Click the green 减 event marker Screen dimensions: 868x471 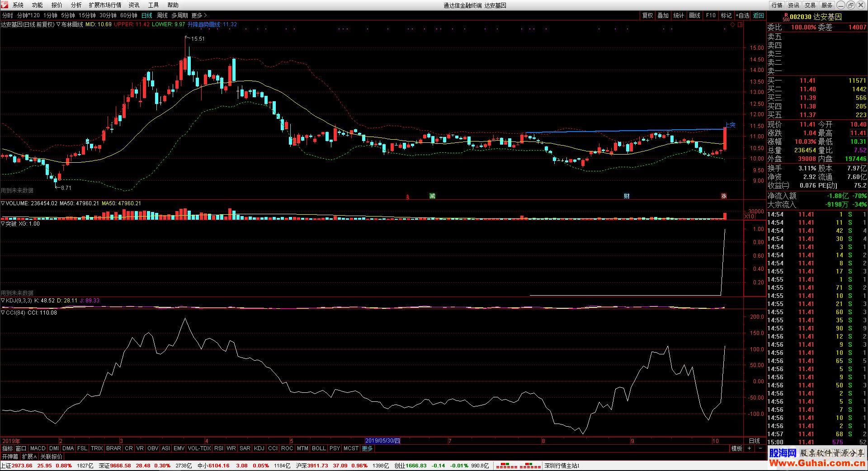click(x=432, y=196)
